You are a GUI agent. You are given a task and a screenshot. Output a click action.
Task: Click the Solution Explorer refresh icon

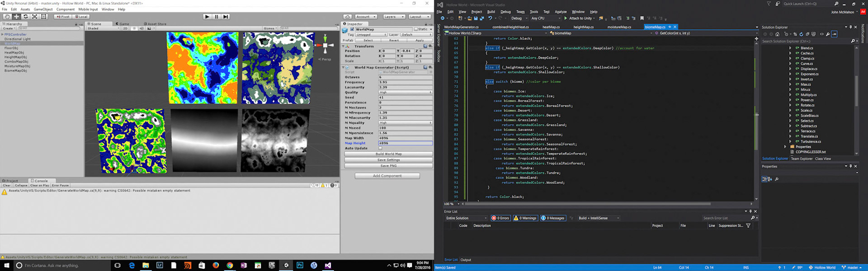pos(801,34)
